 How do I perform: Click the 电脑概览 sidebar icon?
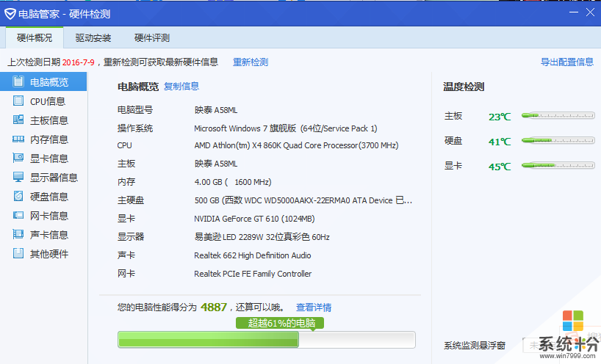(x=18, y=81)
